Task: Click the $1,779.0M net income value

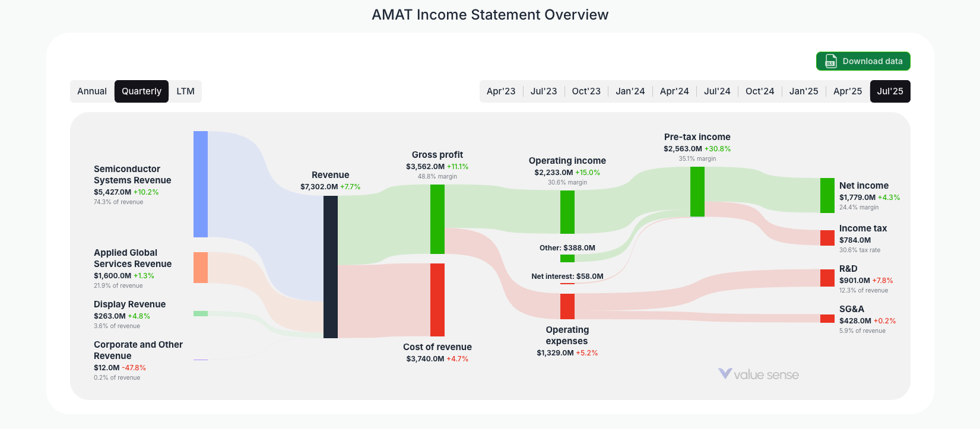Action: [857, 198]
